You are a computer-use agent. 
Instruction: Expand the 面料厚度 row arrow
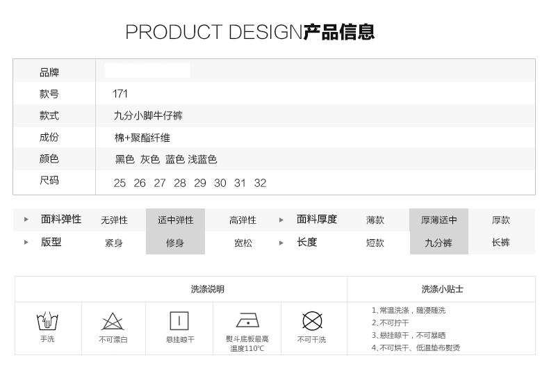pyautogui.click(x=281, y=220)
